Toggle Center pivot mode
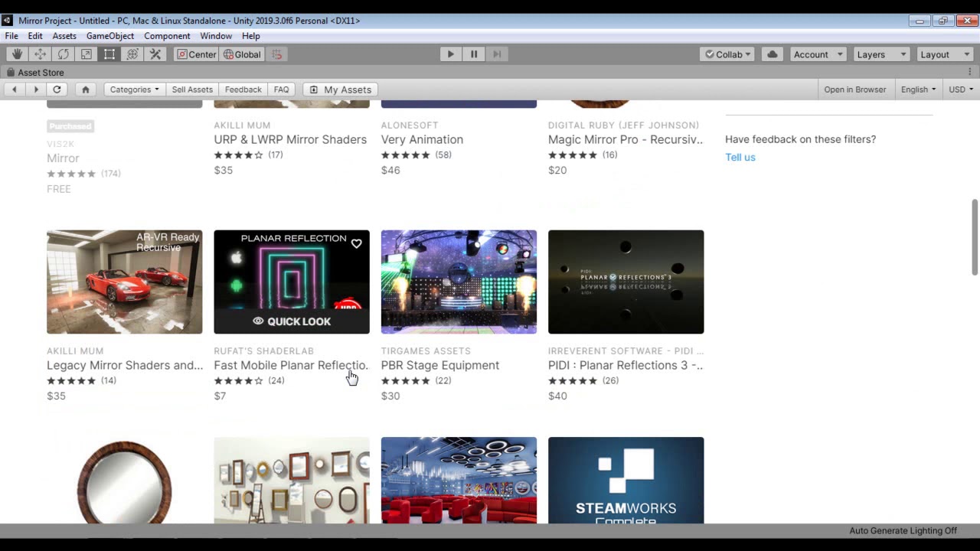 (x=196, y=54)
